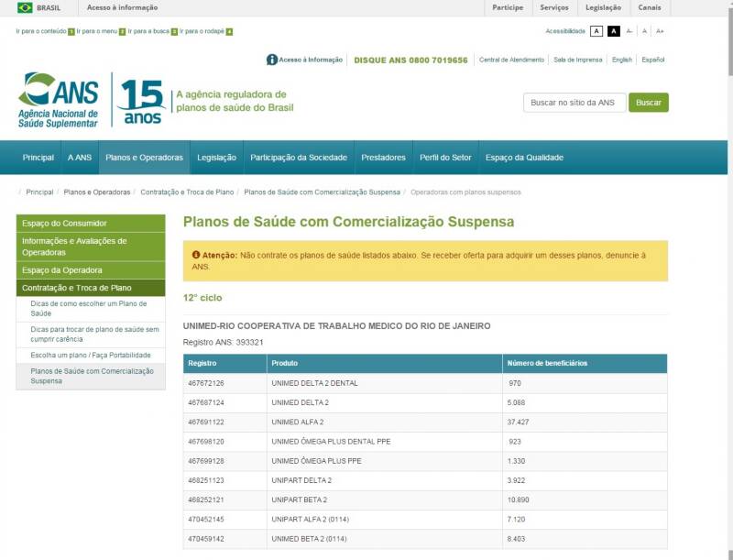The height and width of the screenshot is (560, 733).
Task: Reset font size with normal A icon
Action: tap(644, 31)
